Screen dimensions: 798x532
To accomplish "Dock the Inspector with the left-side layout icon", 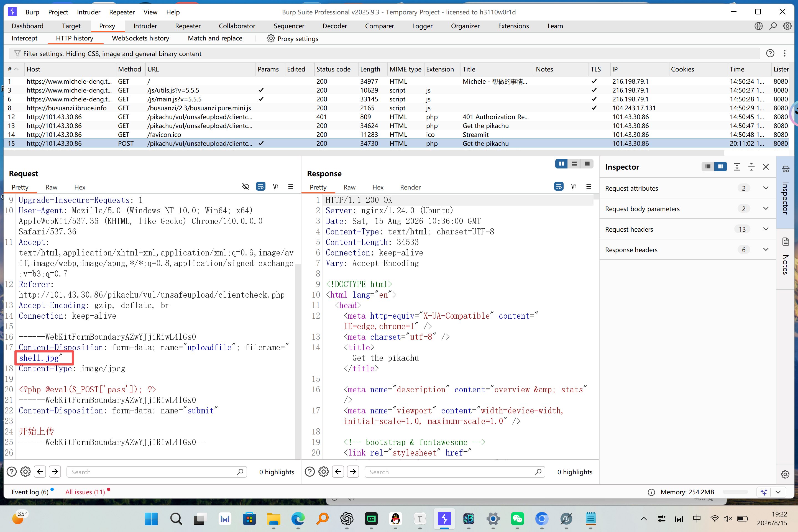I will coord(708,167).
